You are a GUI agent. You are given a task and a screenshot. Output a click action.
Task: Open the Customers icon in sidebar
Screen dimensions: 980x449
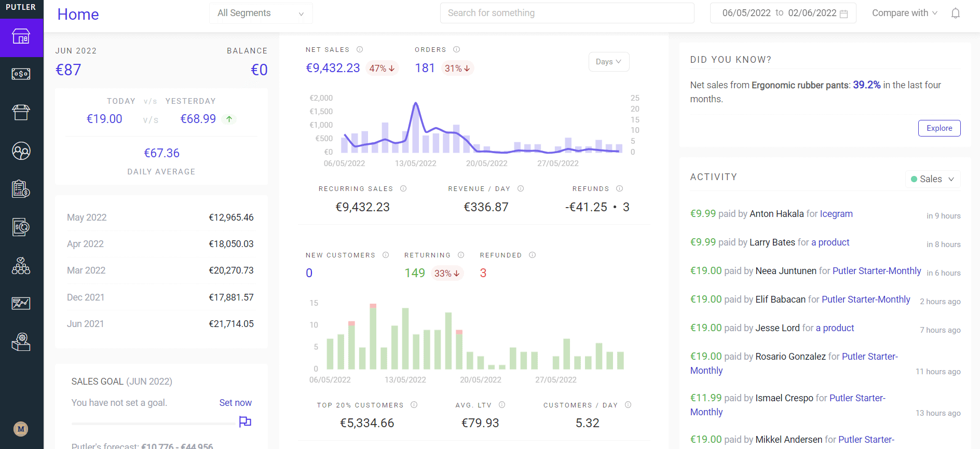[x=21, y=151]
